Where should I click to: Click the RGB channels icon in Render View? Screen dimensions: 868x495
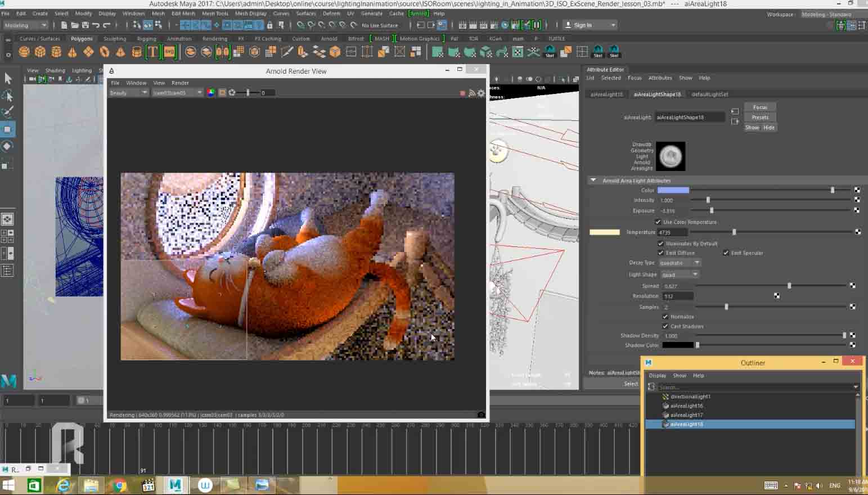click(x=211, y=93)
